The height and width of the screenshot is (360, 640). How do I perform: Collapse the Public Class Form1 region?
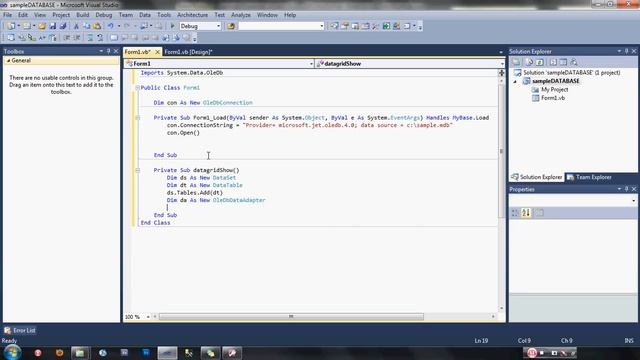tap(138, 88)
